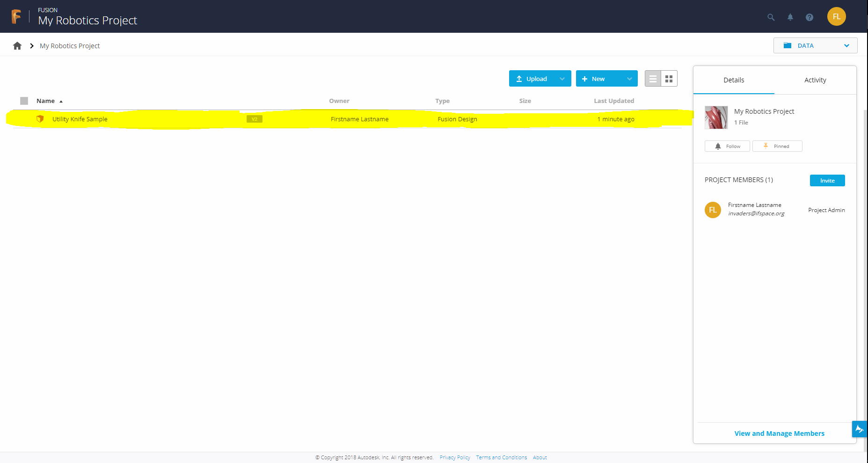The image size is (868, 463).
Task: Open the help question mark icon
Action: (x=809, y=17)
